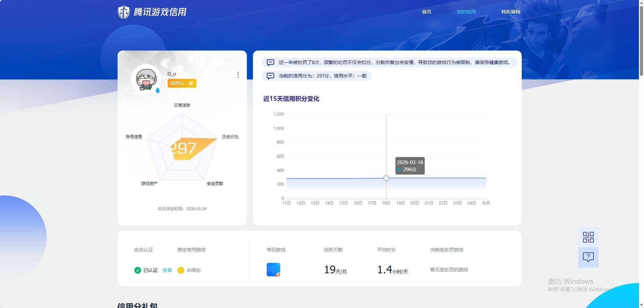Image resolution: width=644 pixels, height=308 pixels.
Task: Click the 1.4小时/天 average duration value
Action: (x=392, y=270)
